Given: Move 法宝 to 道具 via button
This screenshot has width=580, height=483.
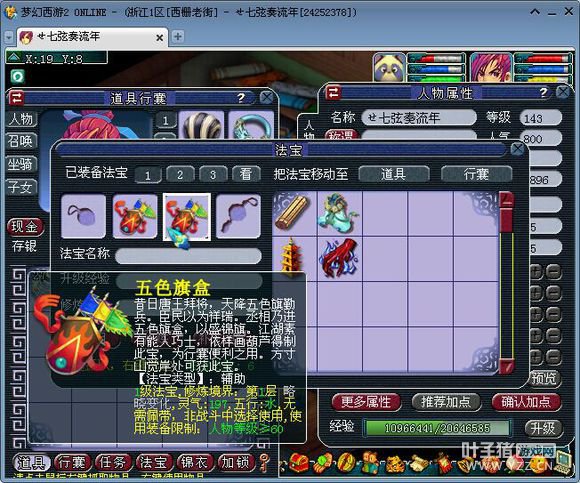Looking at the screenshot, I should click(394, 174).
